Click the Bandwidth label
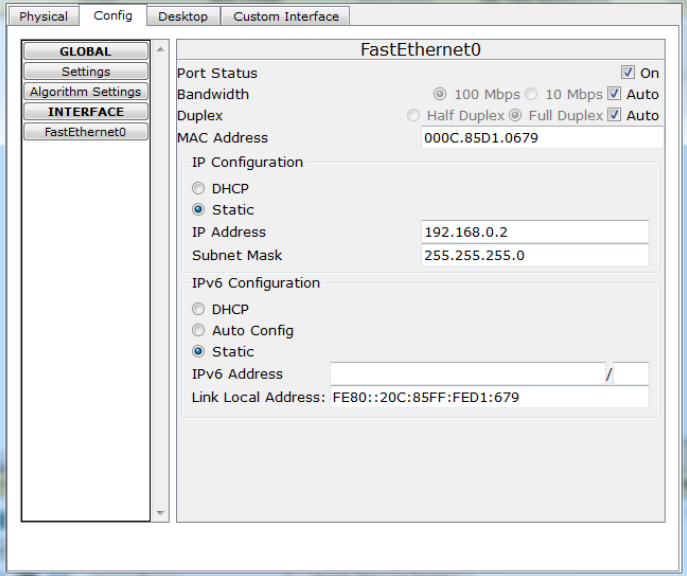This screenshot has width=687, height=576. pyautogui.click(x=213, y=94)
